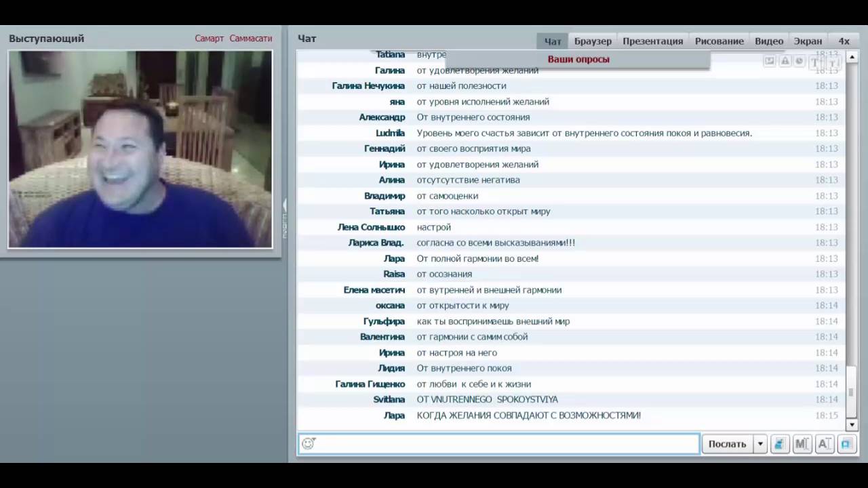Click username Алина in chat
Viewport: 868px width, 488px height.
click(392, 180)
